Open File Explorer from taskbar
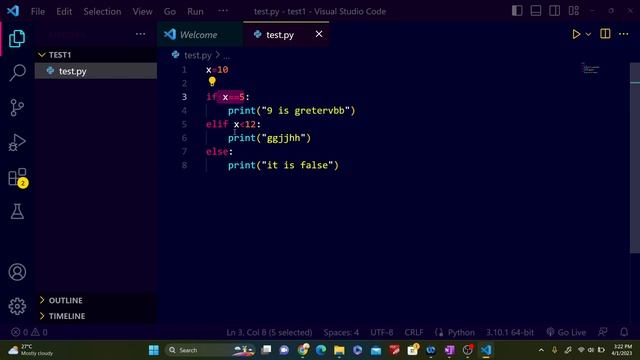 pos(339,350)
